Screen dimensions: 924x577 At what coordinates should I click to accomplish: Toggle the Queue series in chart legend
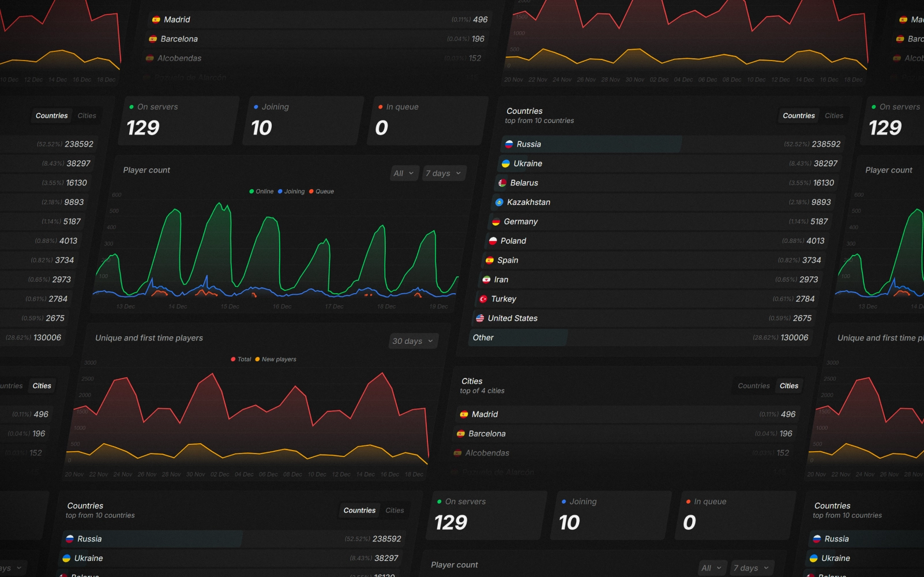(x=321, y=192)
